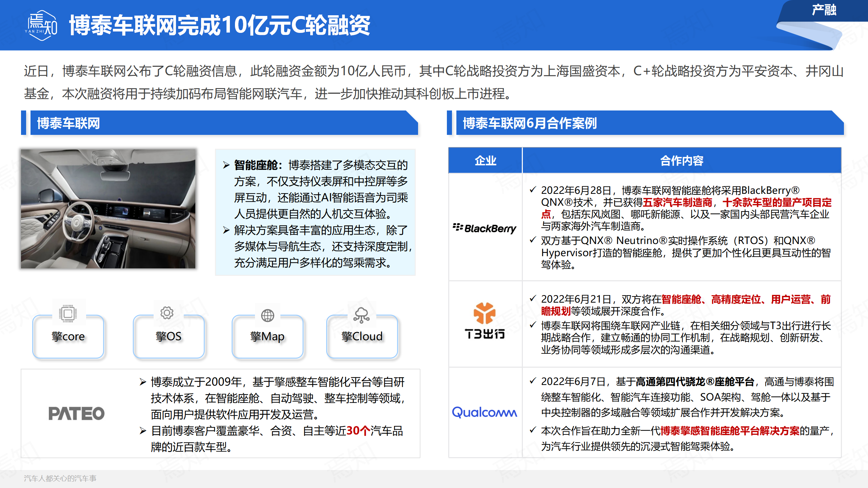868x488 pixels.
Task: Click the line starting 解决方案具备丰富的应用生态
Action: [x=321, y=230]
